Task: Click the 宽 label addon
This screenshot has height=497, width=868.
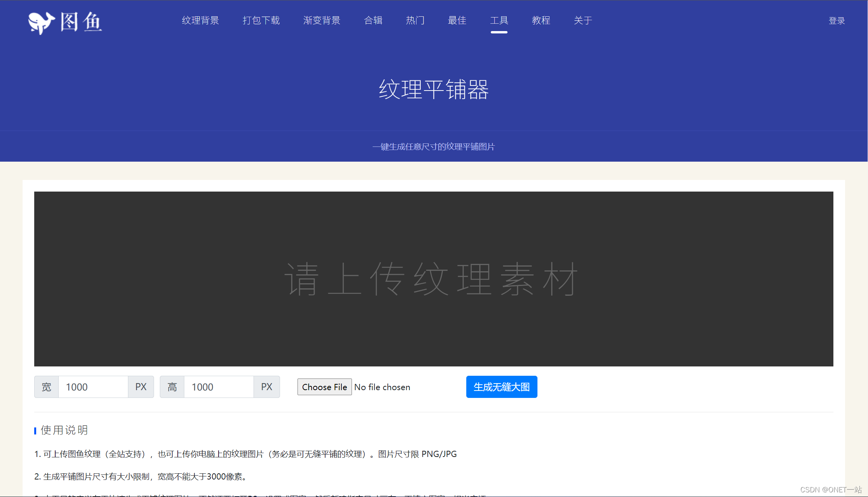Action: tap(46, 387)
